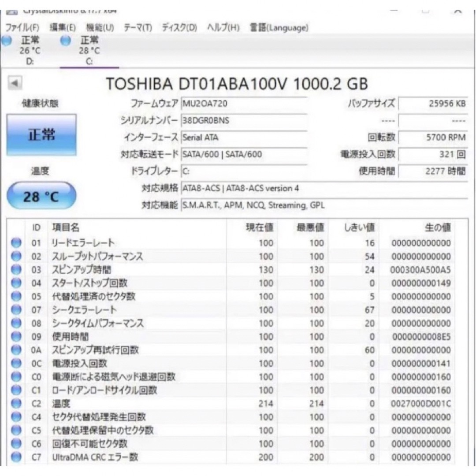Click status icon for 0C 電源投入回数 row
476x476 pixels.
[x=16, y=363]
